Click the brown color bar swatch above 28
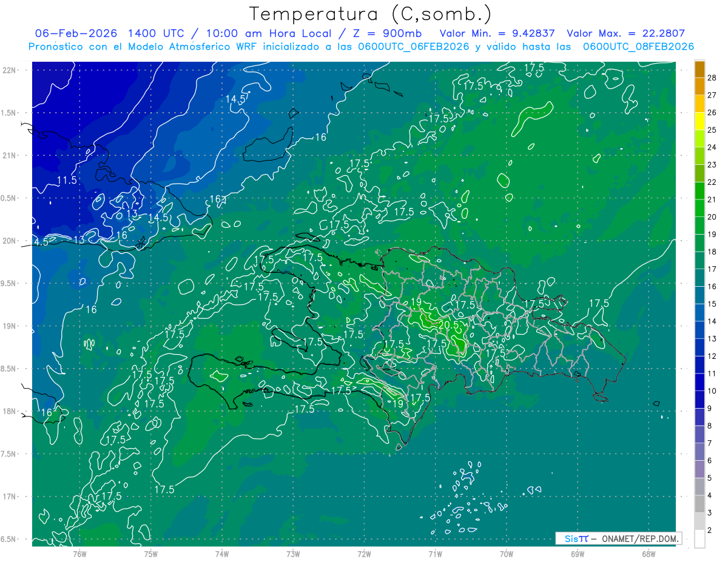728x562 pixels. coord(699,69)
